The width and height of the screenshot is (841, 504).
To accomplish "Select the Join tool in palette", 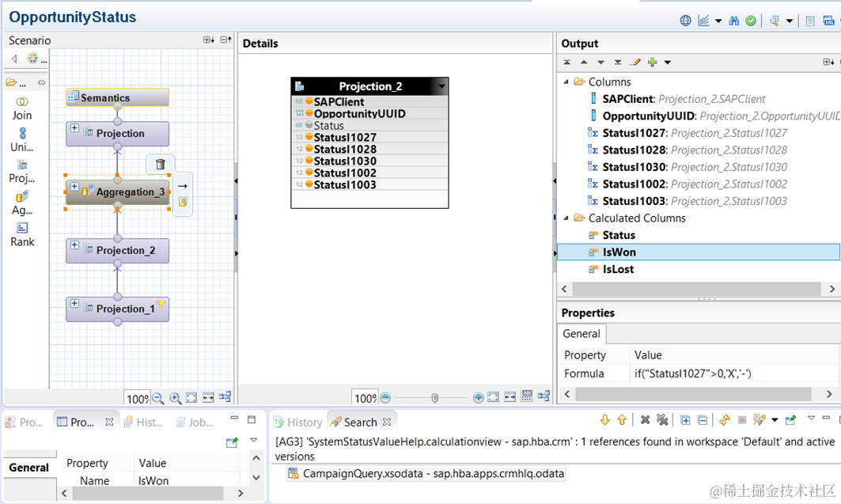I will coord(22,109).
